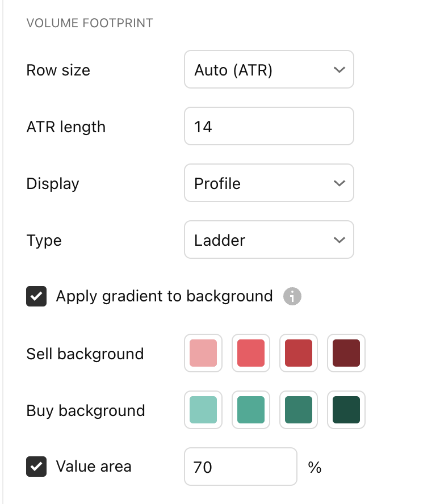Screen dimensions: 436x504
Task: Choose the third Buy background swatch
Action: pos(299,410)
